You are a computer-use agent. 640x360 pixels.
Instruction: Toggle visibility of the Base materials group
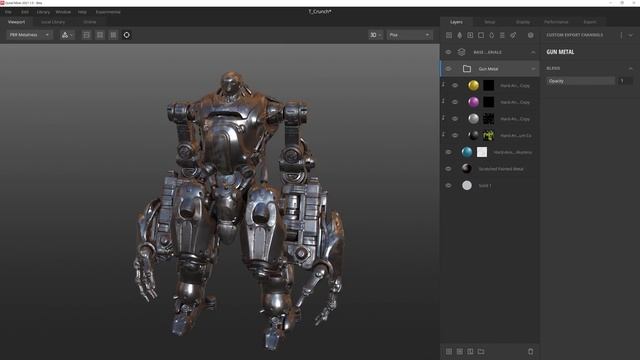[x=449, y=52]
